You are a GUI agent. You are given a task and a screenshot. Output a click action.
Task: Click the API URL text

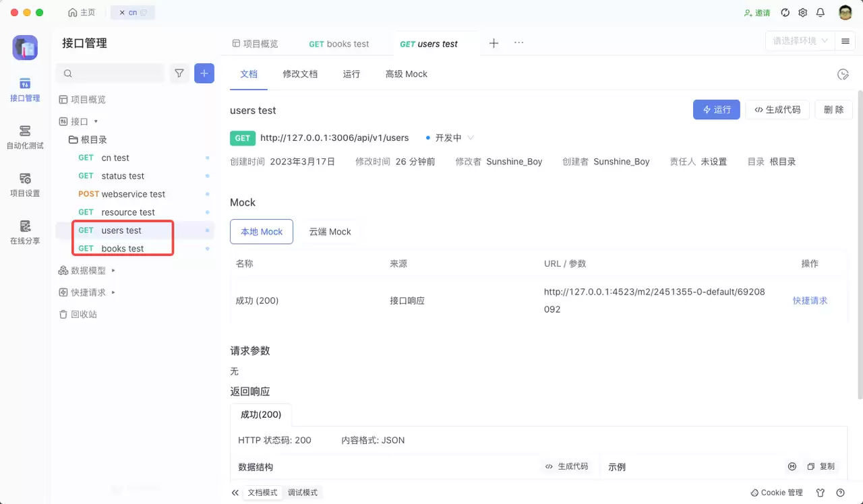pyautogui.click(x=334, y=137)
